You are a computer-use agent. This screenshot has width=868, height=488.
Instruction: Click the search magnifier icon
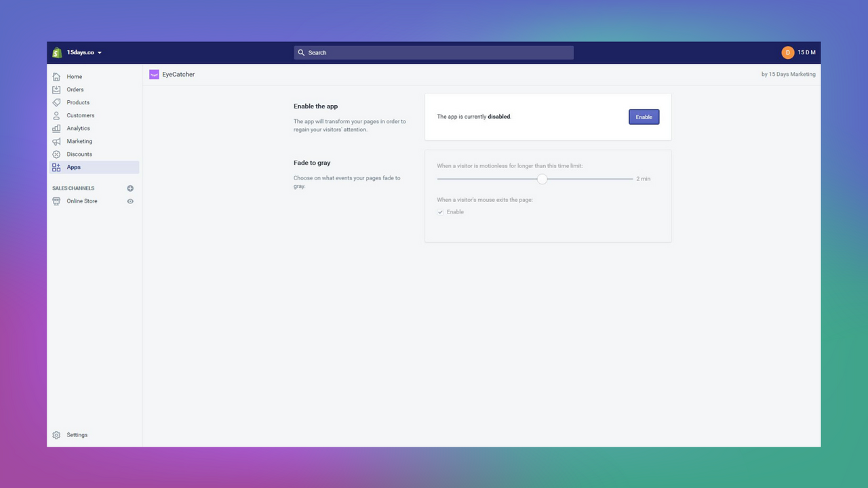click(302, 52)
